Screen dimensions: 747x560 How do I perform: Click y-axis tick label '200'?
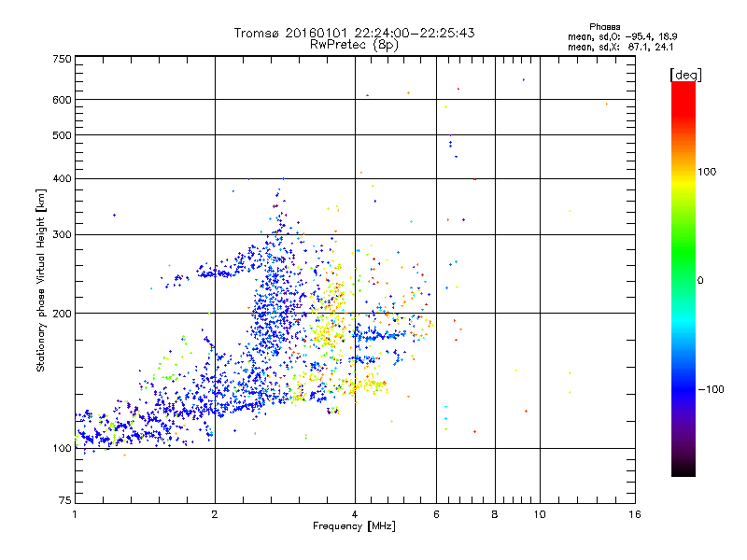pos(63,314)
